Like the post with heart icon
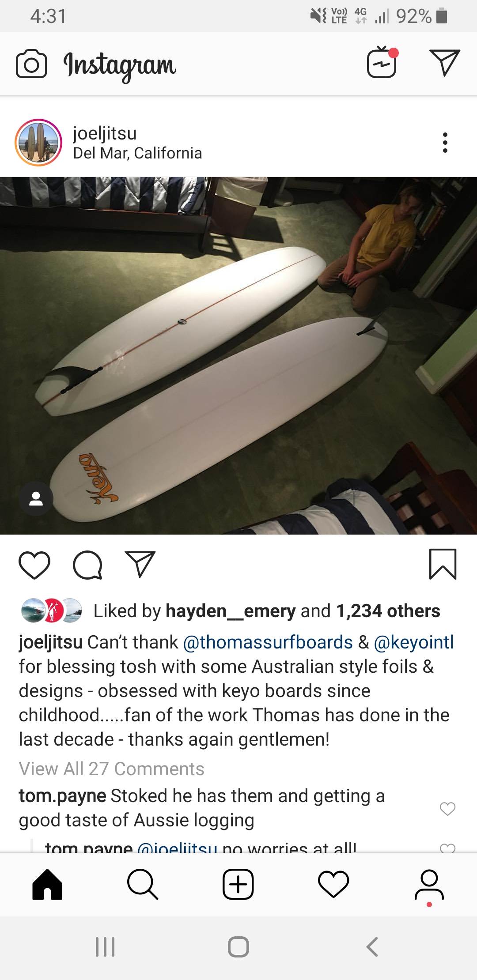This screenshot has width=477, height=980. pos(34,565)
